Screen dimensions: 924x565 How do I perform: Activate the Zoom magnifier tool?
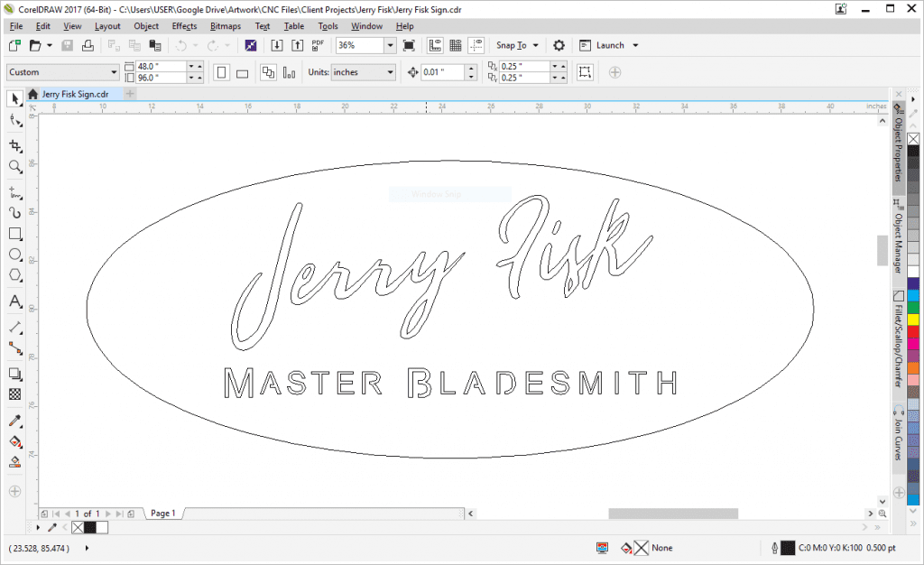14,167
